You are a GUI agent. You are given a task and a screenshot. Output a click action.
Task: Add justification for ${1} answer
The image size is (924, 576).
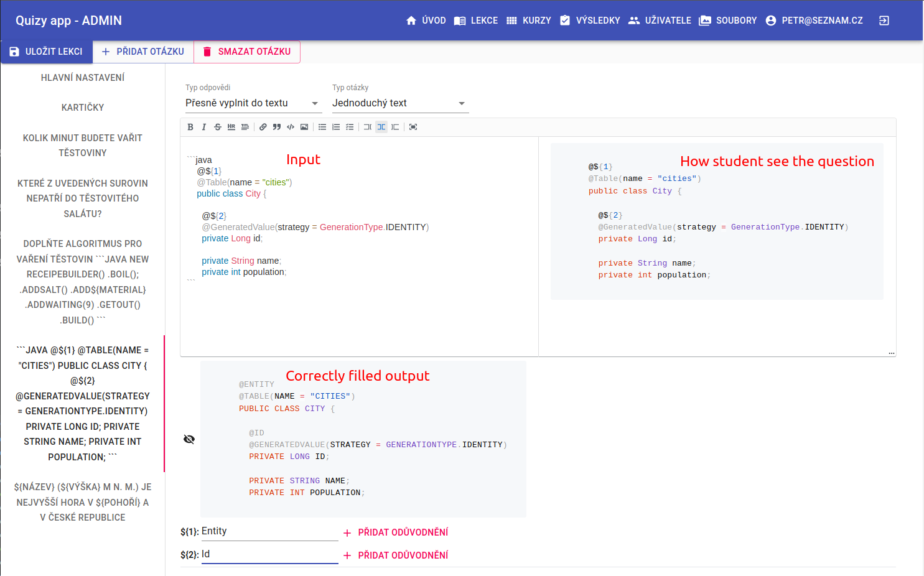point(396,532)
